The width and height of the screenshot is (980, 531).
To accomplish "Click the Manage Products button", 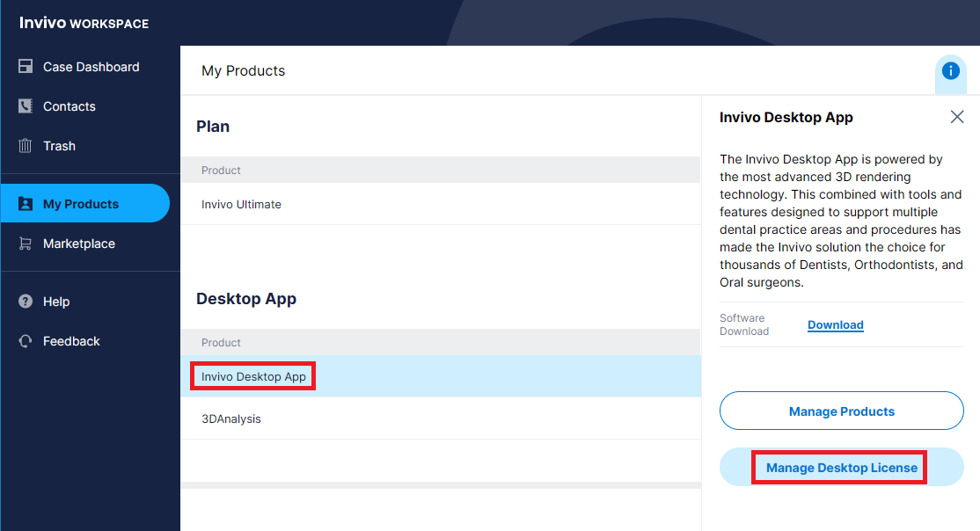I will click(841, 411).
